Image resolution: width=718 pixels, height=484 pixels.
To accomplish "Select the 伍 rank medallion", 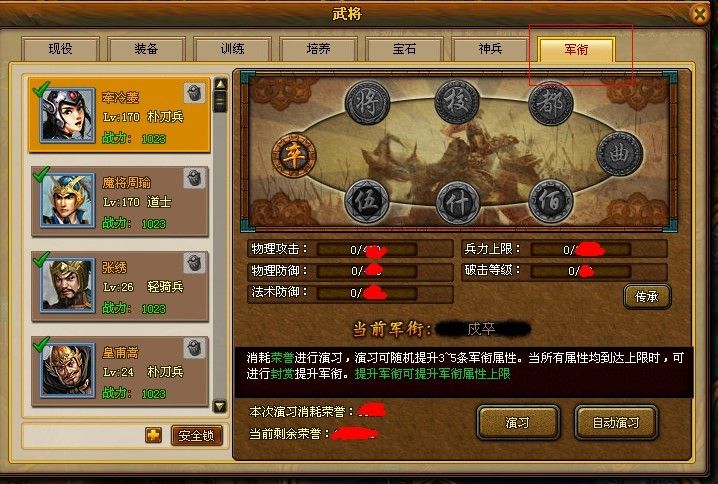I will point(367,201).
